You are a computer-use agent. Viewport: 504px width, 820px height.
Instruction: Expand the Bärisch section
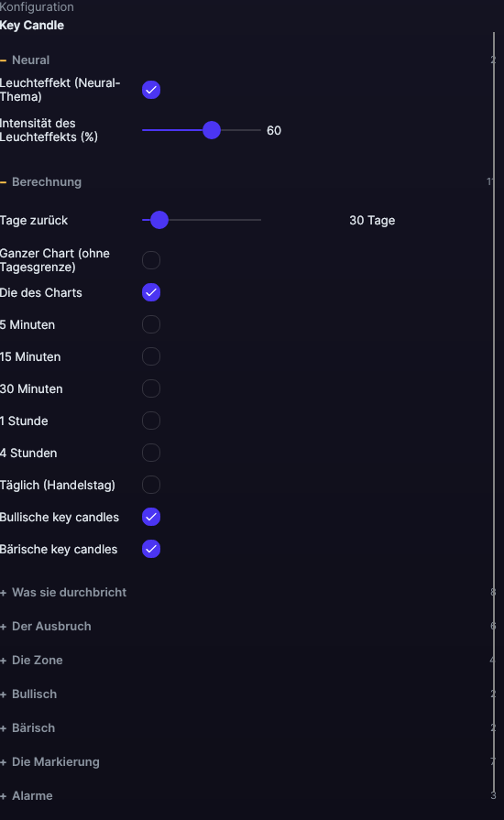[x=27, y=728]
